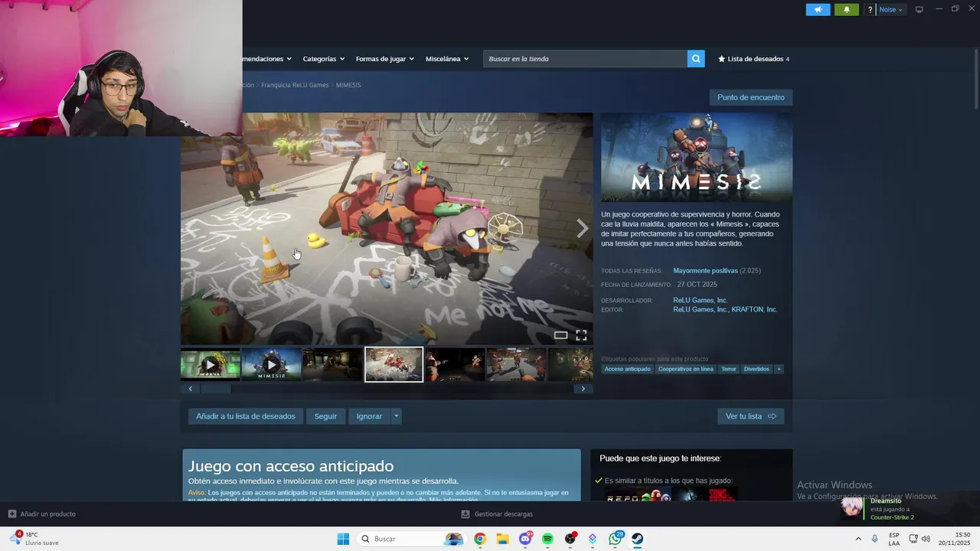
Task: Open Gestionar descargas
Action: (x=497, y=514)
